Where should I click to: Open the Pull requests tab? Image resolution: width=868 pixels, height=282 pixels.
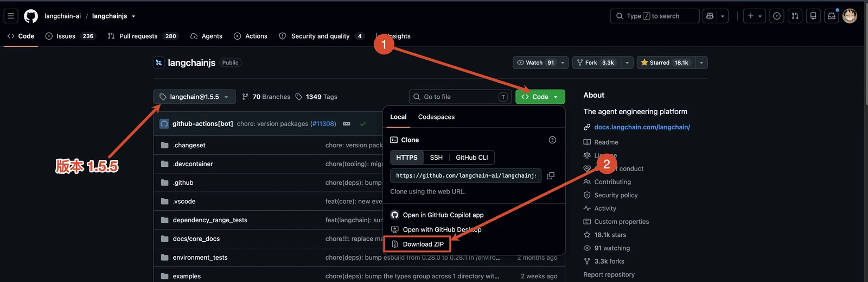pos(143,36)
